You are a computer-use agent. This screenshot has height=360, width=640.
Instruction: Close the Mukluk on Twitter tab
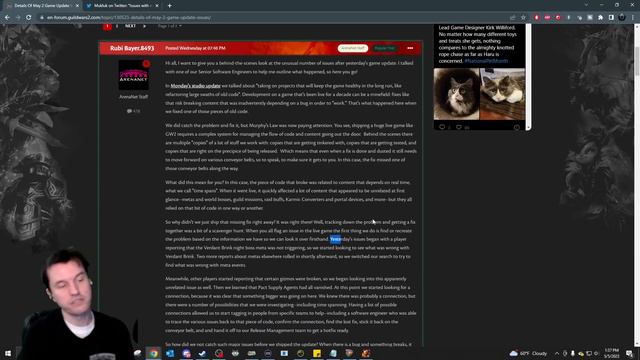coord(157,6)
